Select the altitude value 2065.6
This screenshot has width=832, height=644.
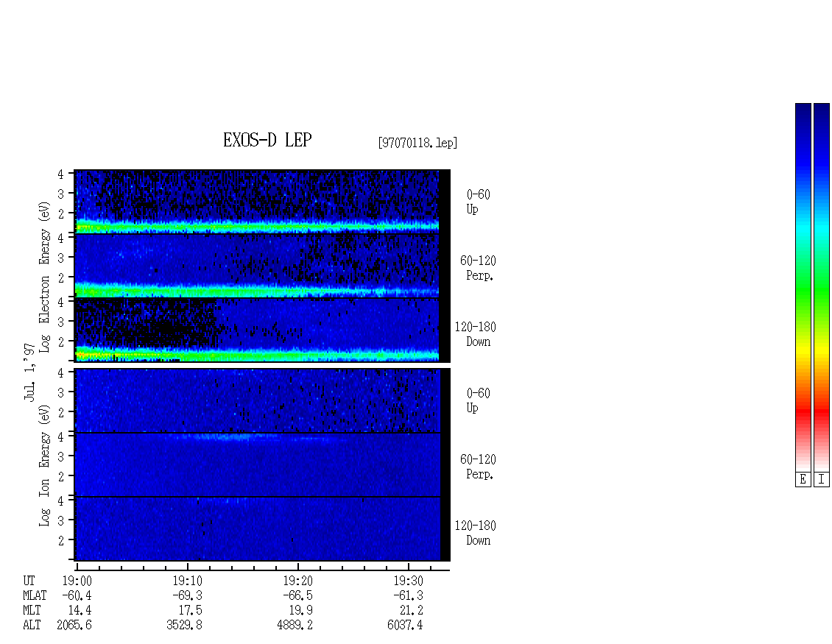coord(74,626)
